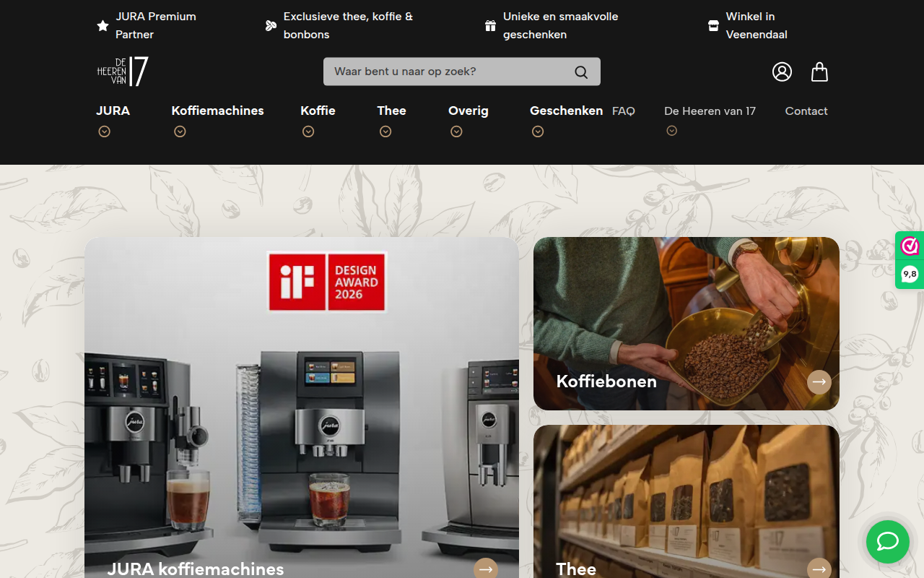Click the Koffiebonen card title
Viewport: 924px width, 578px height.
[606, 381]
